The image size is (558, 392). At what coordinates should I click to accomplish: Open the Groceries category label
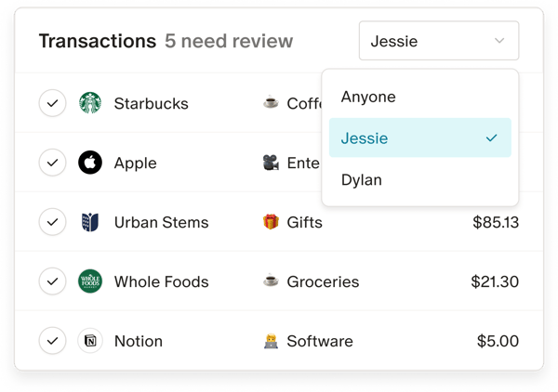click(x=323, y=281)
